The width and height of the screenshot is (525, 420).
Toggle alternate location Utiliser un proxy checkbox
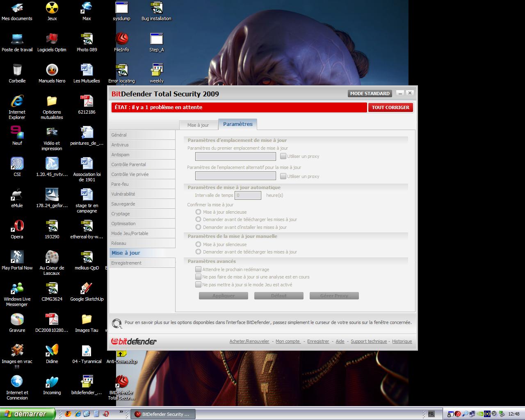(283, 176)
